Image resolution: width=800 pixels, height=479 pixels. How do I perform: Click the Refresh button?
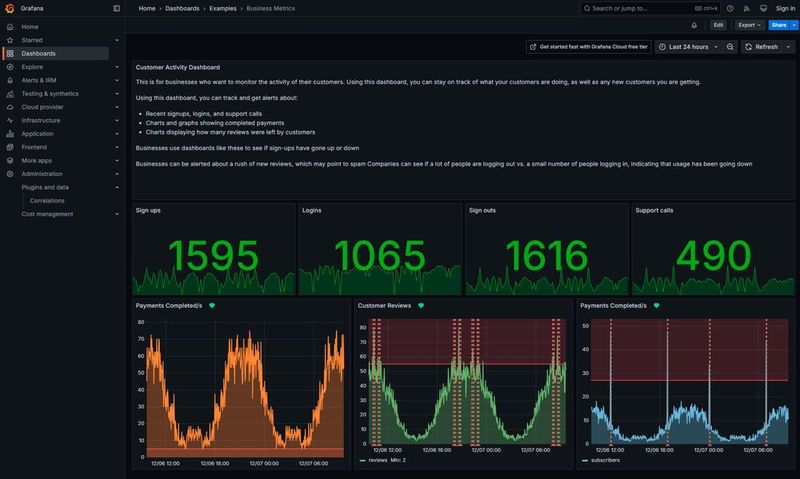762,47
